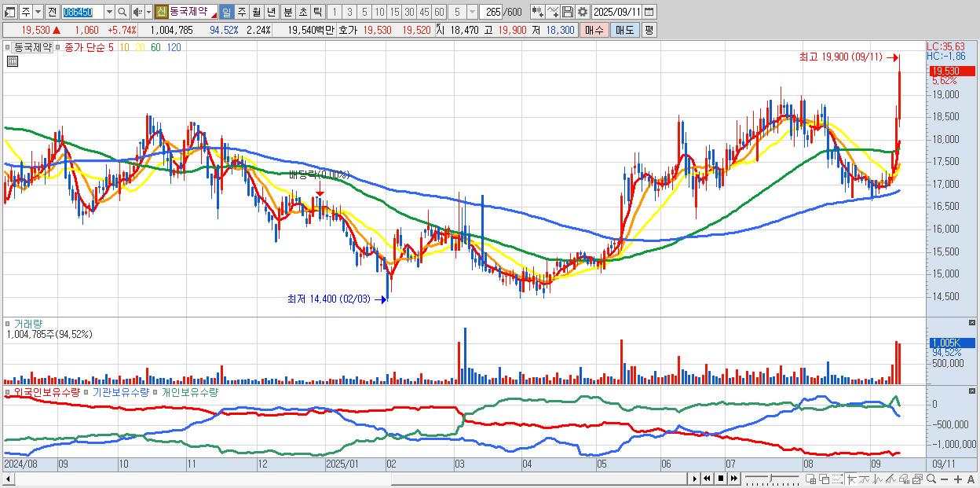Select the 동국제약 chart legend label
Screen dimensions: 980x488
32,47
